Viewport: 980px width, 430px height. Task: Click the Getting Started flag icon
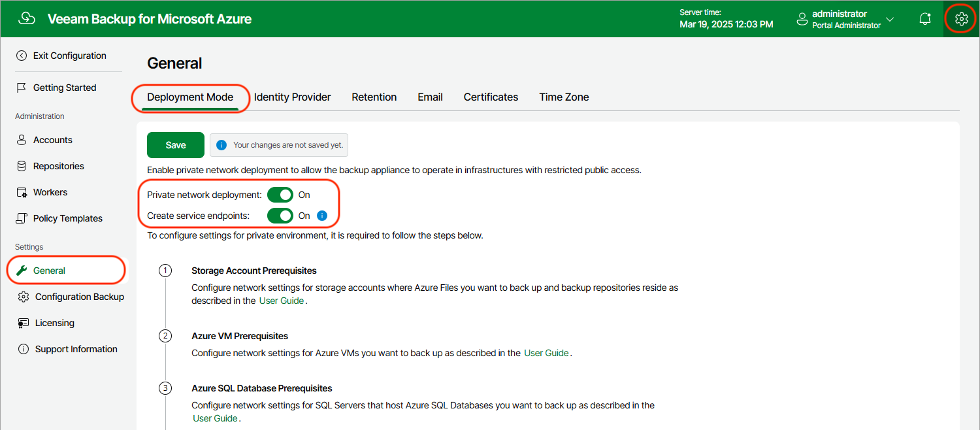[22, 88]
